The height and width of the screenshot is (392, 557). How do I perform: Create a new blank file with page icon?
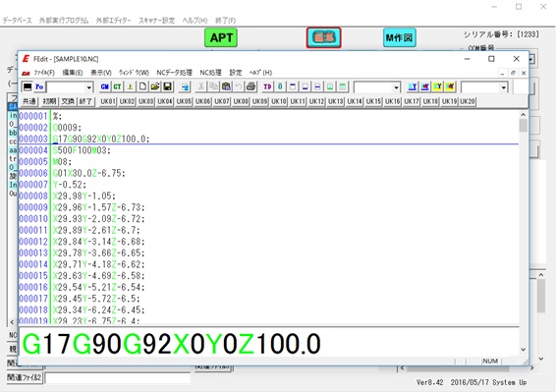(x=142, y=86)
